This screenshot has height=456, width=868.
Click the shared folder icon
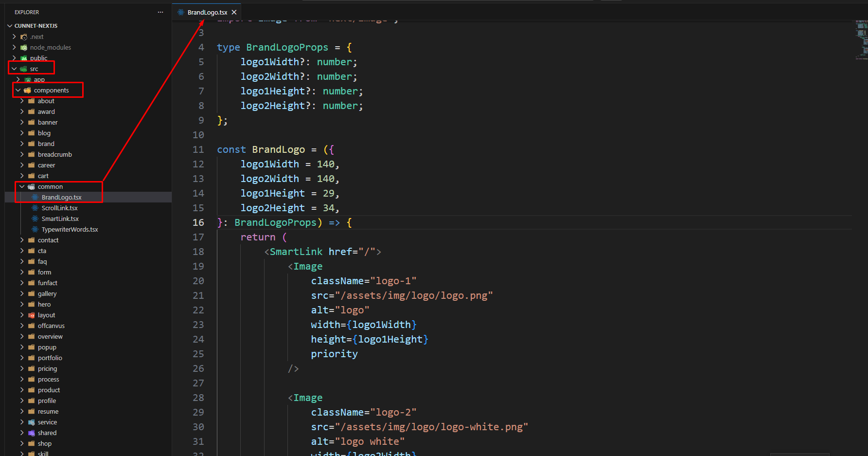point(32,433)
